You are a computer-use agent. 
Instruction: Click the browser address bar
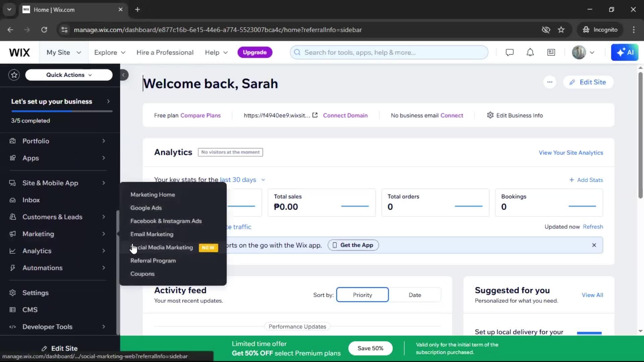299,29
